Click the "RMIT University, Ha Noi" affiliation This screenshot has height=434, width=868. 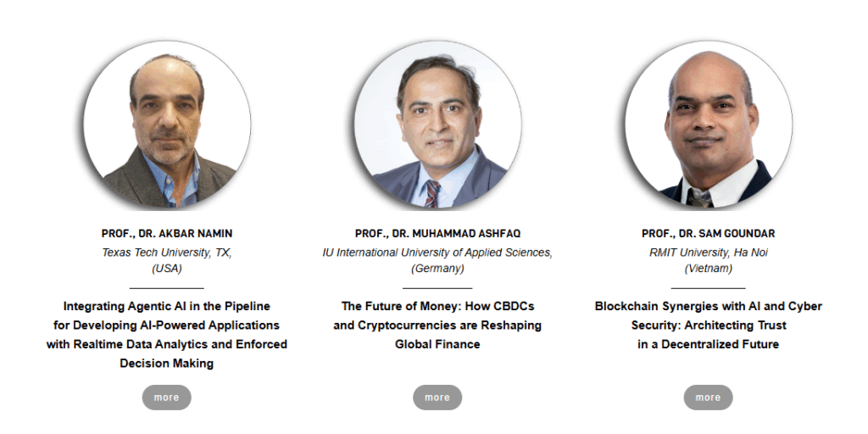coord(708,253)
